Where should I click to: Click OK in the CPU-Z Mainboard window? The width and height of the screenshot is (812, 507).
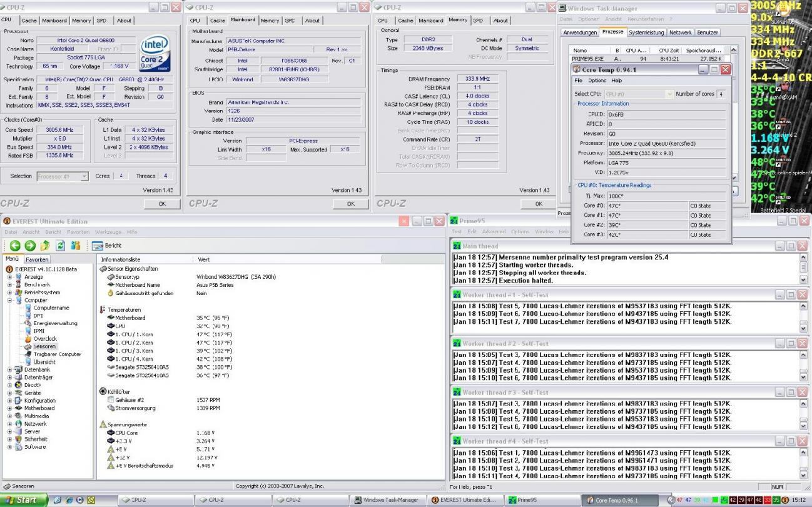(350, 204)
